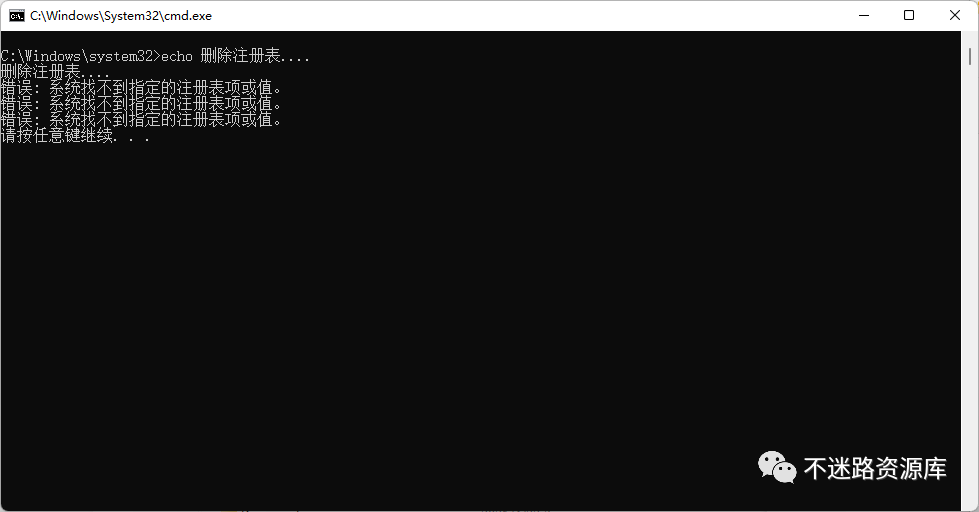979x512 pixels.
Task: Click the word echo in the command
Action: click(177, 56)
